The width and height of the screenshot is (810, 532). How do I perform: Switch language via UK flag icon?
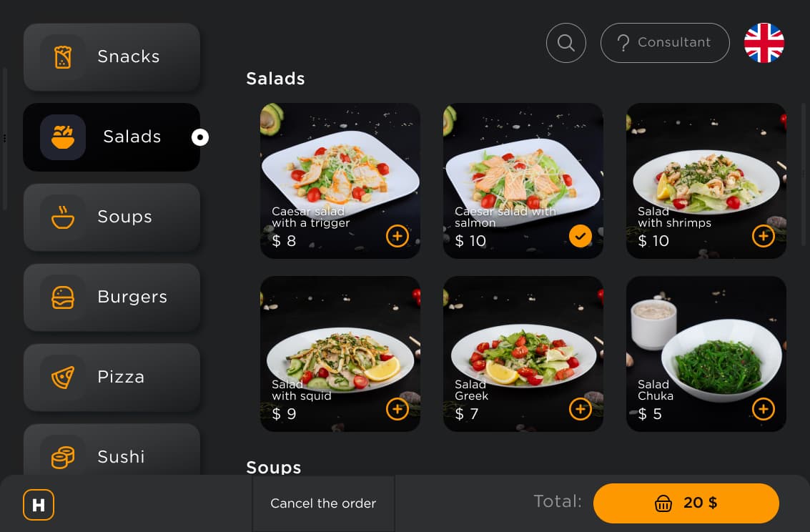(x=764, y=43)
